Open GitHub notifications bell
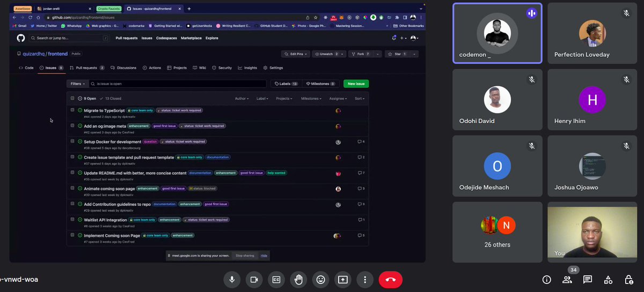 (393, 38)
